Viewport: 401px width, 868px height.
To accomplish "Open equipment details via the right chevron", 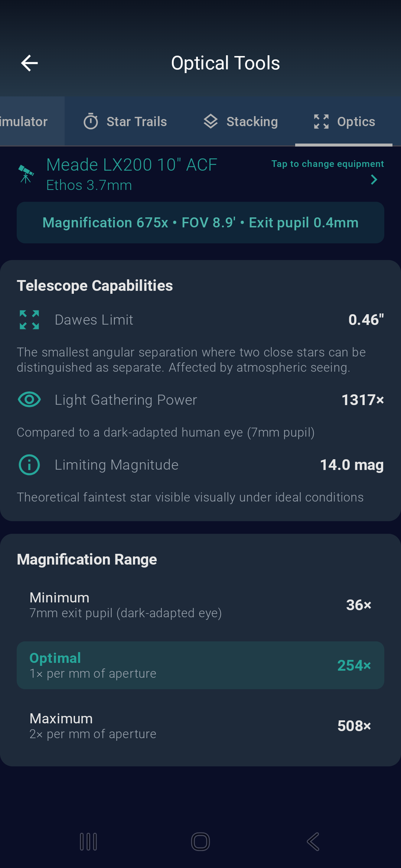I will (x=374, y=180).
